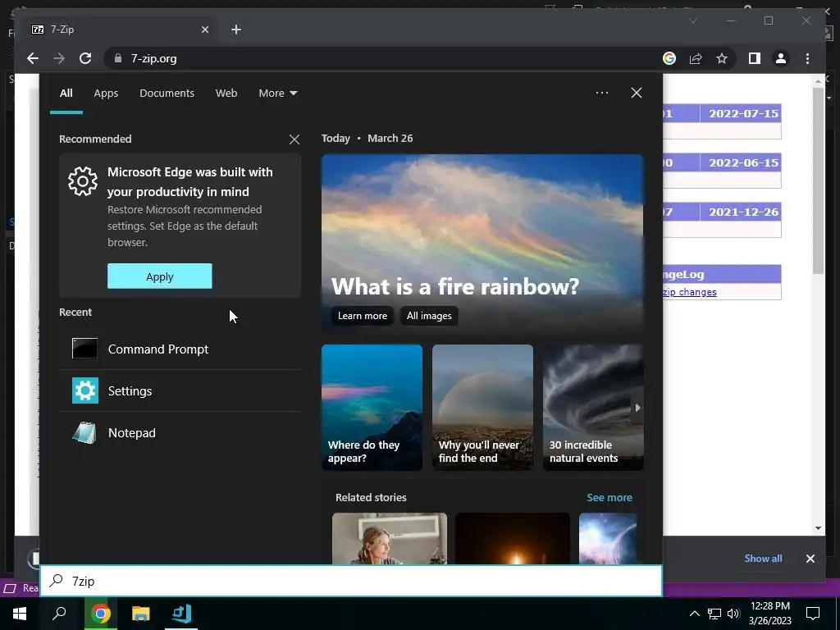Open 'Where do they appear?' card
The image size is (840, 630).
[372, 408]
